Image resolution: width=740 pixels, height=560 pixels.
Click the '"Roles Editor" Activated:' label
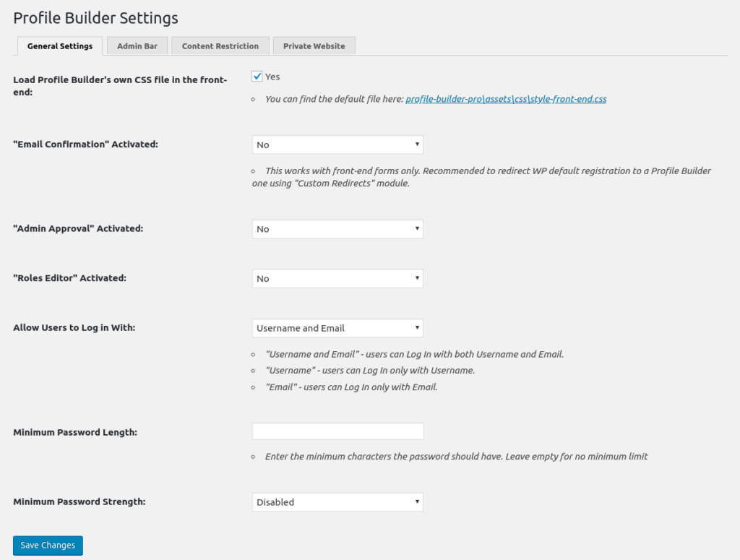(x=69, y=278)
